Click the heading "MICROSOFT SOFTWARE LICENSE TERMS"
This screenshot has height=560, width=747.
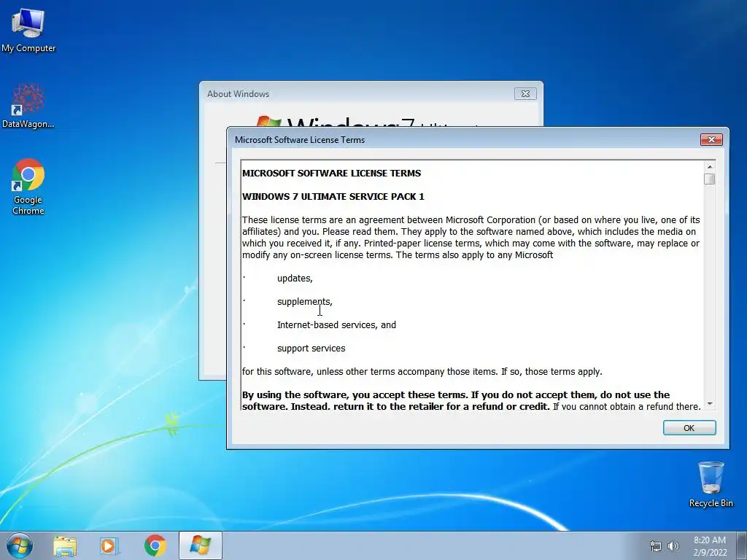pyautogui.click(x=332, y=174)
